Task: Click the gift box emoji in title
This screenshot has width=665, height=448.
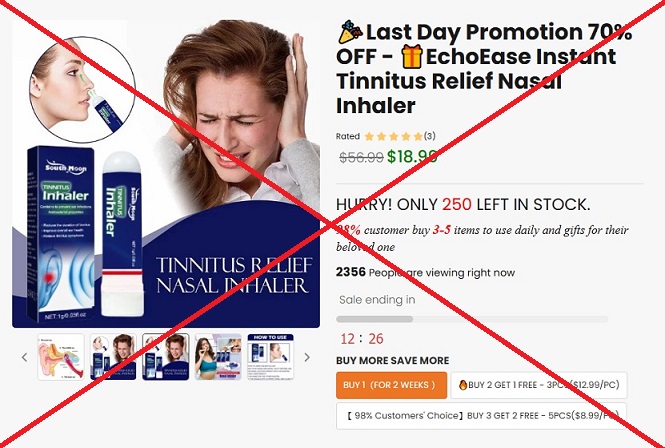Action: coord(412,56)
